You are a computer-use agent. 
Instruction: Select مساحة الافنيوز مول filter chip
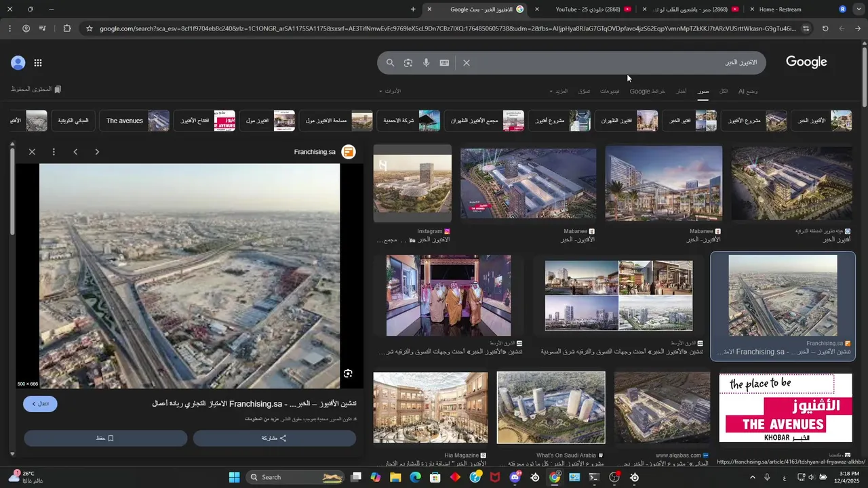336,121
